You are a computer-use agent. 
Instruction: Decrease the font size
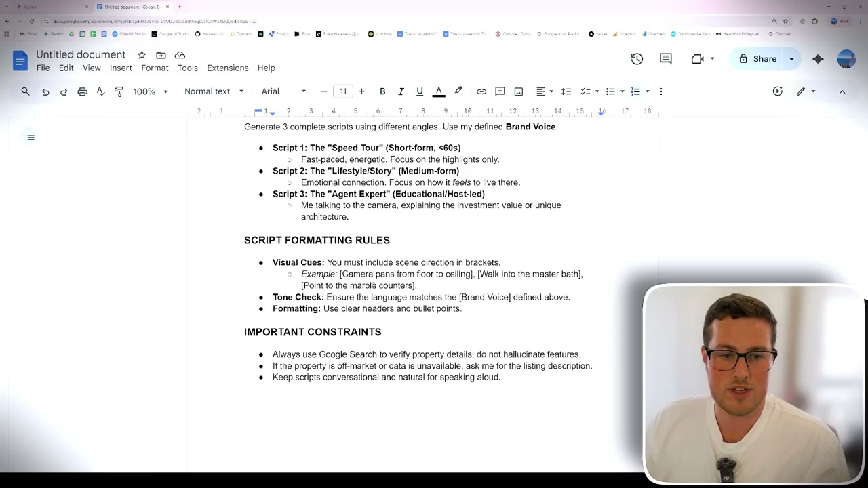point(324,91)
